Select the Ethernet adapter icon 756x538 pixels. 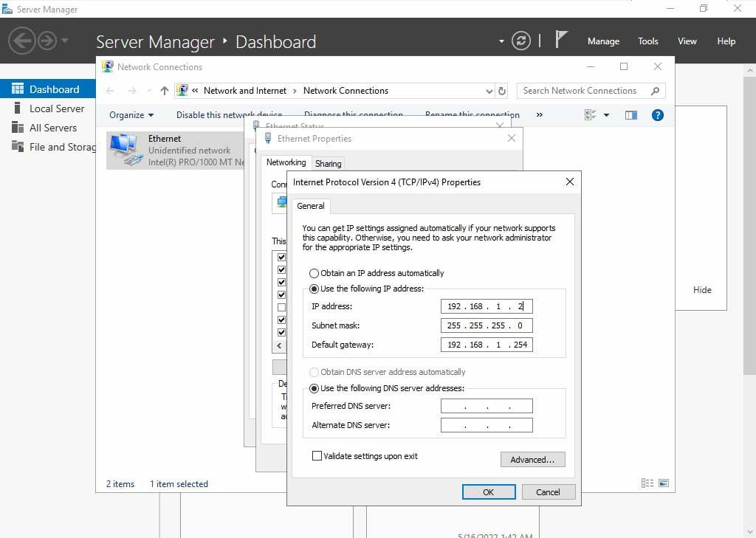[124, 150]
